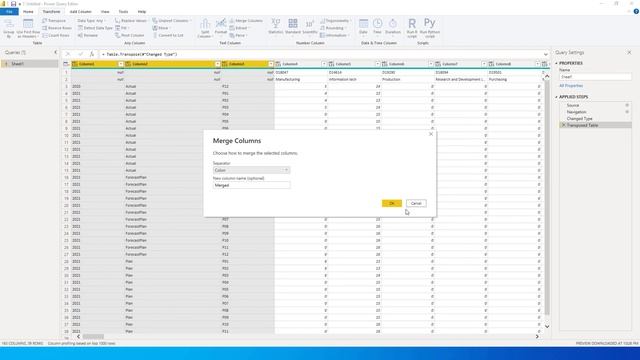The image size is (640, 360).
Task: Open the Unpivot Columns dropdown
Action: 172,20
